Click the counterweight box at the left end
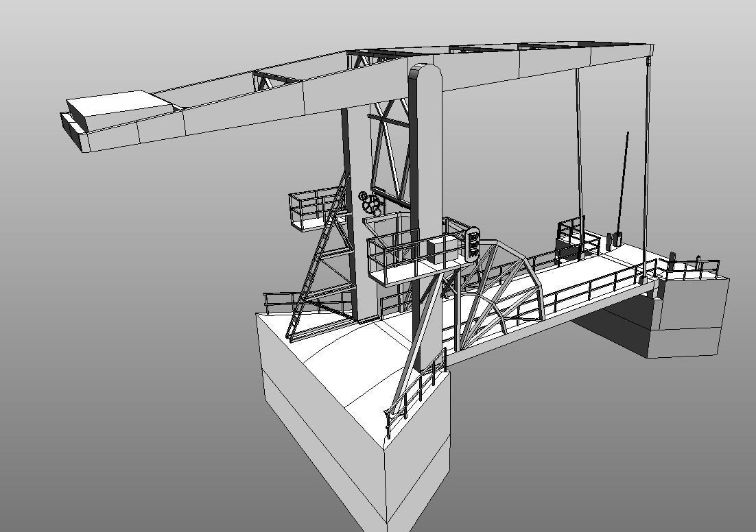The width and height of the screenshot is (756, 532). 117,117
